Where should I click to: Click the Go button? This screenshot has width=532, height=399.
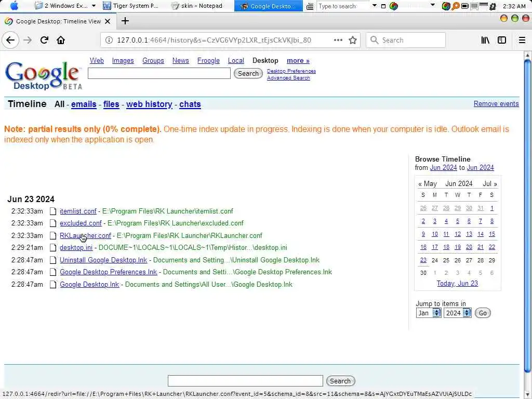pos(483,313)
